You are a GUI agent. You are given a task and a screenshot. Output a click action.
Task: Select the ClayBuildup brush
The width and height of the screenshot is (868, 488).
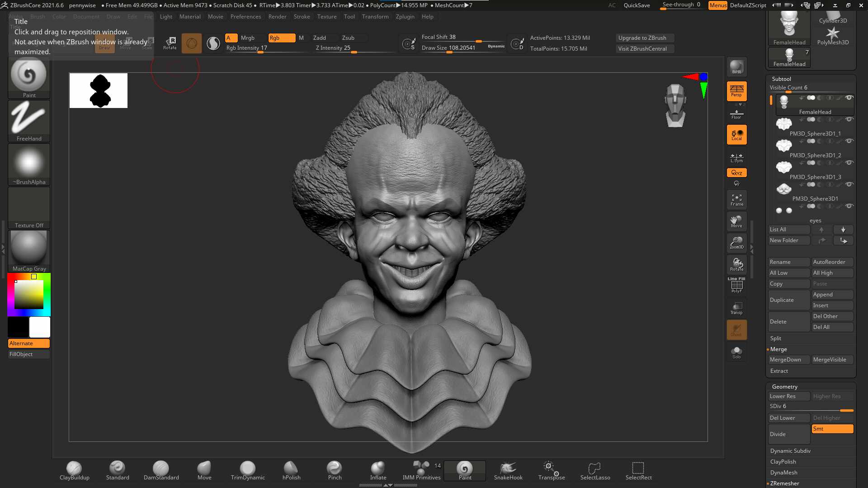click(74, 471)
